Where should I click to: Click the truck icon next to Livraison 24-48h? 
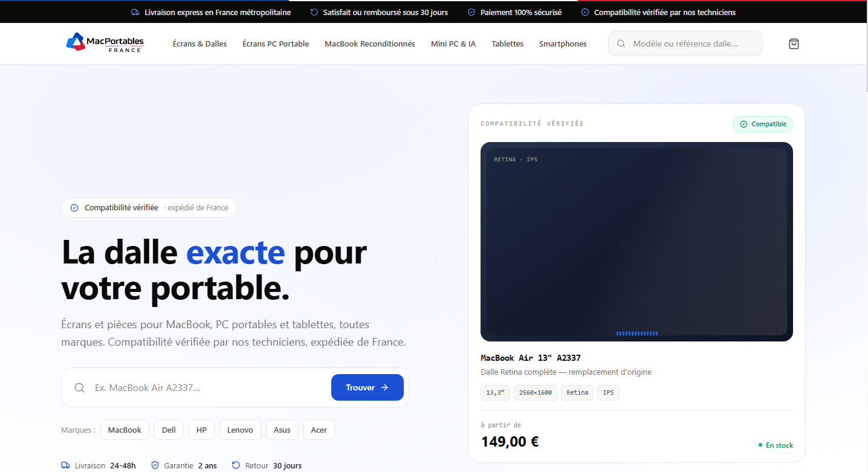click(66, 465)
